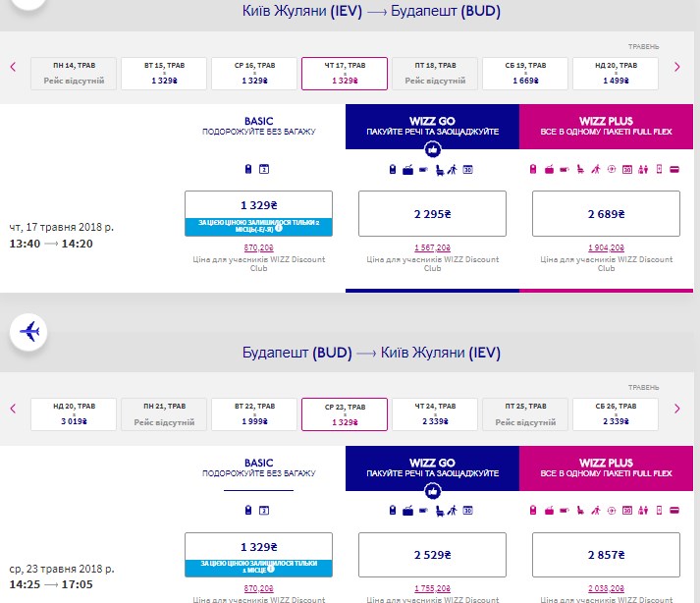Select return date ВТ 22, ТРАВ at 1 999₴

click(254, 413)
